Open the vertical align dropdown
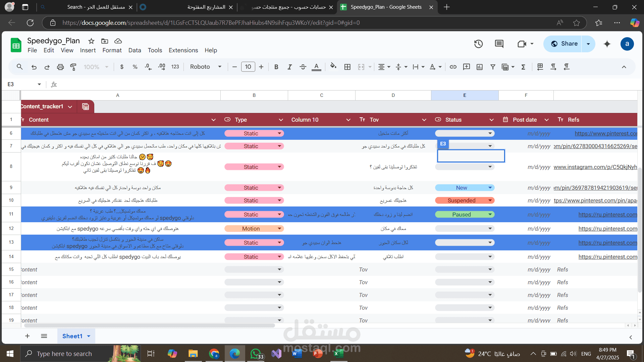 point(401,67)
